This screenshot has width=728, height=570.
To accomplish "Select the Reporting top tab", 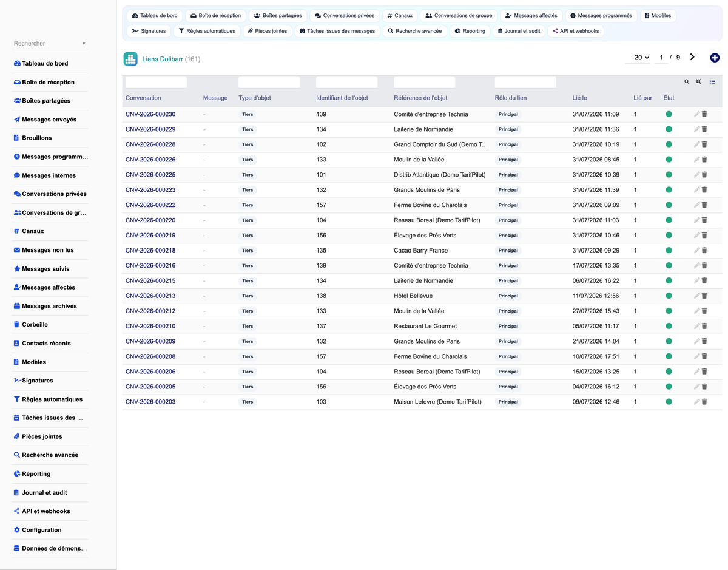I will pos(470,31).
